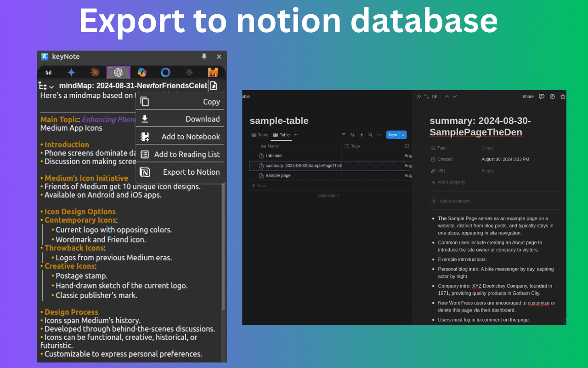Choose Export to Notion from the menu
Viewport: 588px width, 368px height.
pos(180,172)
